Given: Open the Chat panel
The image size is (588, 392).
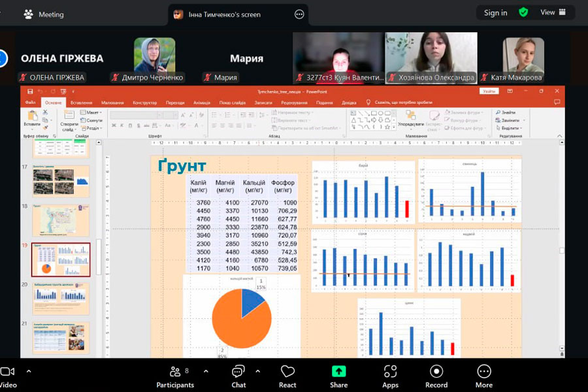Looking at the screenshot, I should point(238,376).
